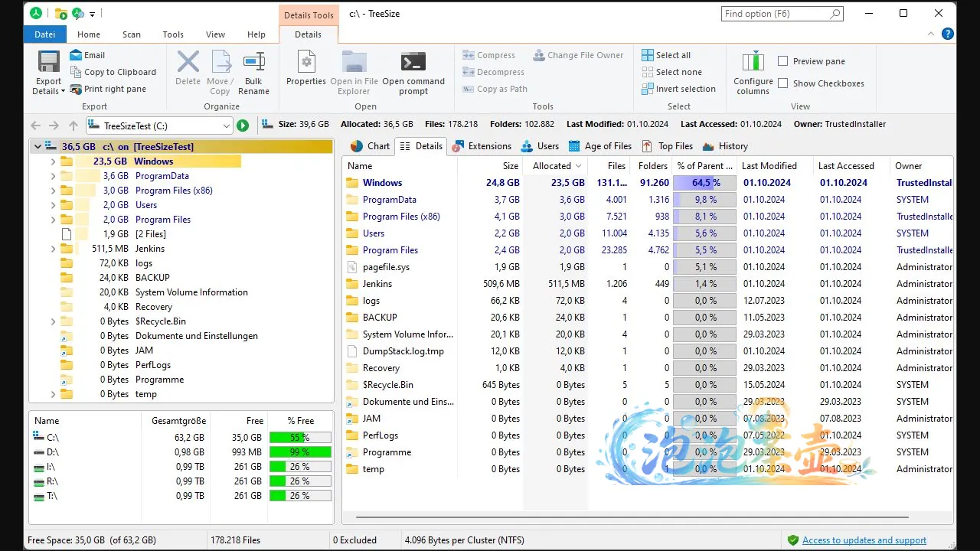
Task: Open Configure columns
Action: click(753, 73)
